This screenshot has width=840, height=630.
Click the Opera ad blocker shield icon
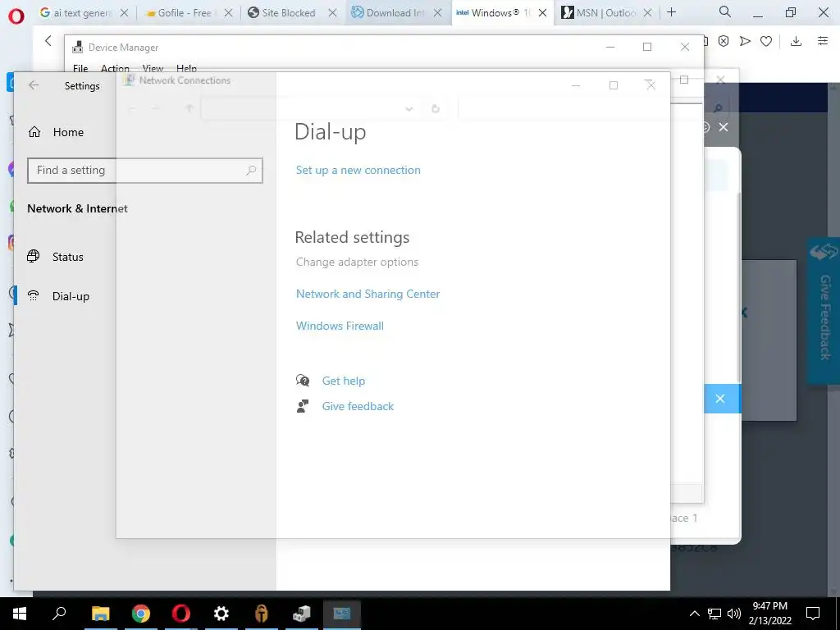pyautogui.click(x=724, y=41)
